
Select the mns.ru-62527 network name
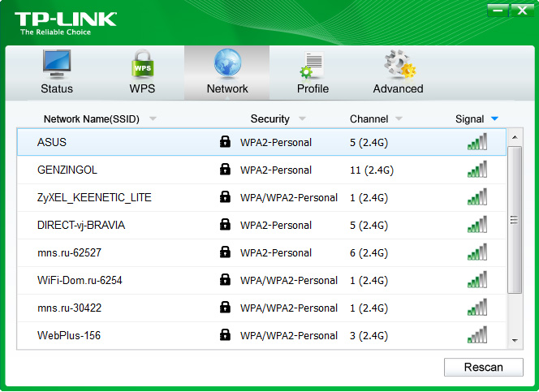coord(69,252)
